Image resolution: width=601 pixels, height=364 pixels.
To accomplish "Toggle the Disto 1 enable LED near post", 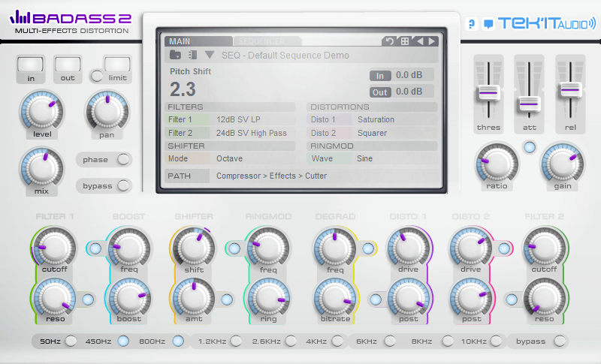I will coord(376,299).
